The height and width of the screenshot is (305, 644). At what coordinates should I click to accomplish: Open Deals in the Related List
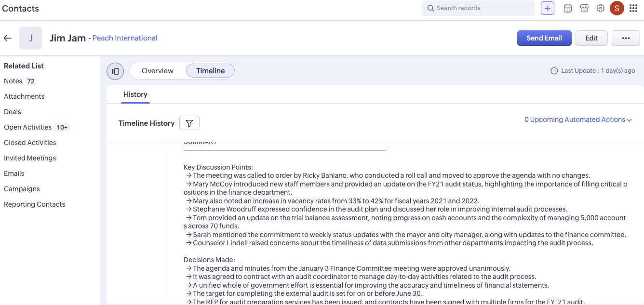click(12, 112)
